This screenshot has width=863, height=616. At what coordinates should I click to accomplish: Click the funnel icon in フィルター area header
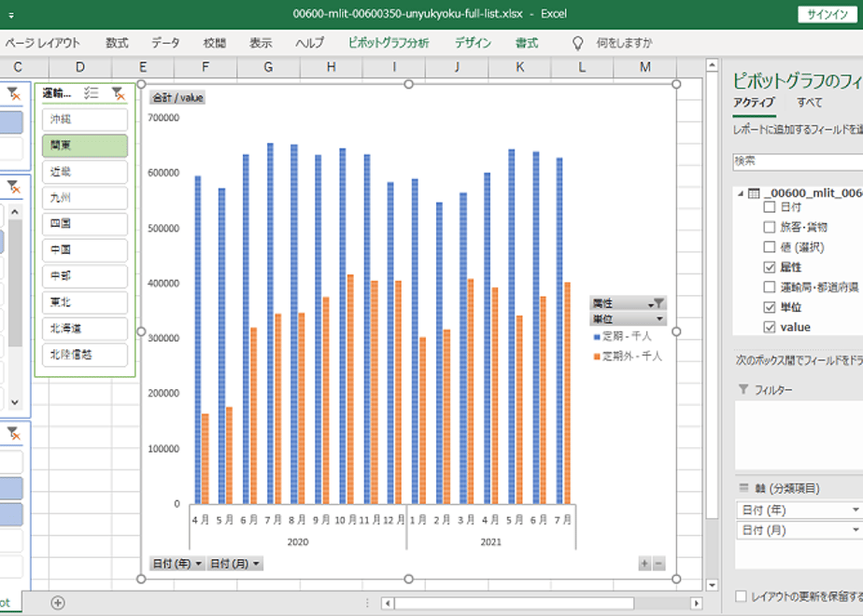743,389
